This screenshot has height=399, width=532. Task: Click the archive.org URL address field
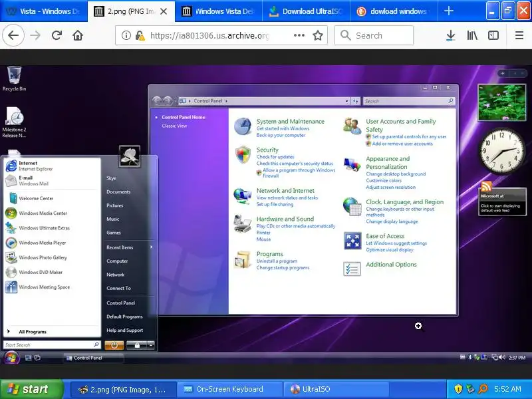pos(209,35)
